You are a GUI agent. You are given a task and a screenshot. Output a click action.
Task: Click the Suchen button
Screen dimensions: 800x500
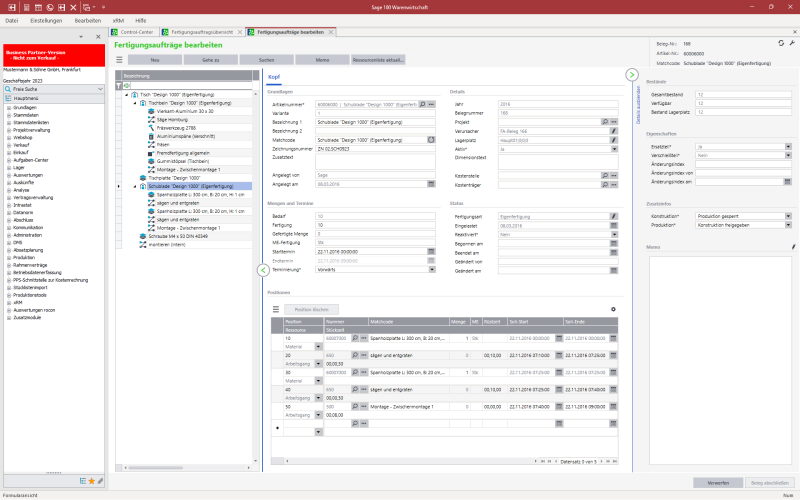tap(266, 60)
